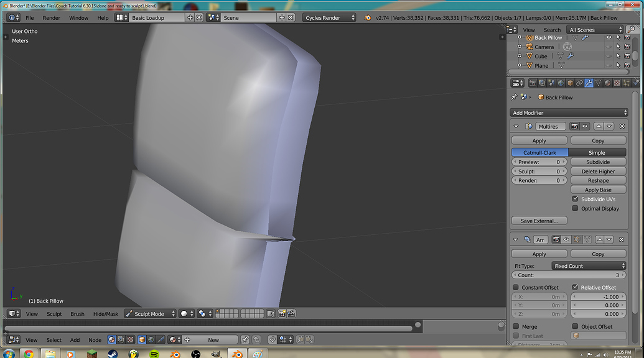Image resolution: width=644 pixels, height=358 pixels.
Task: Enable the Optimal Display checkbox
Action: coord(576,208)
